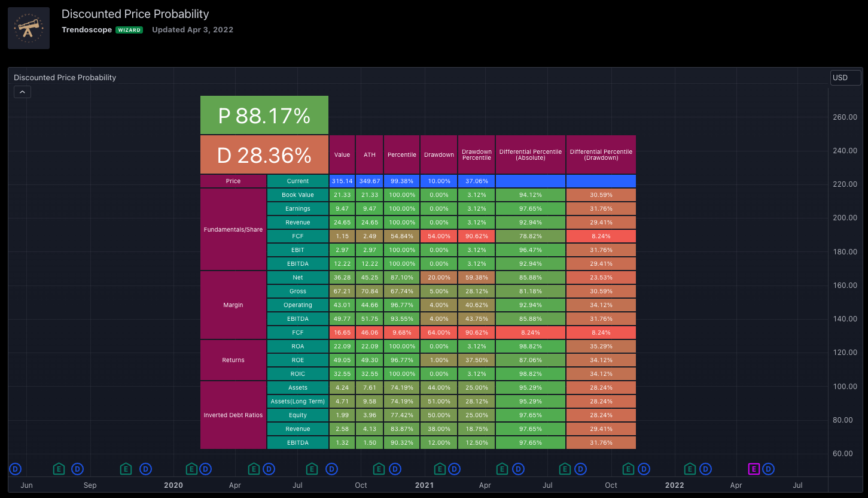The image size is (868, 498).
Task: Open the USD currency dropdown
Action: (x=845, y=78)
